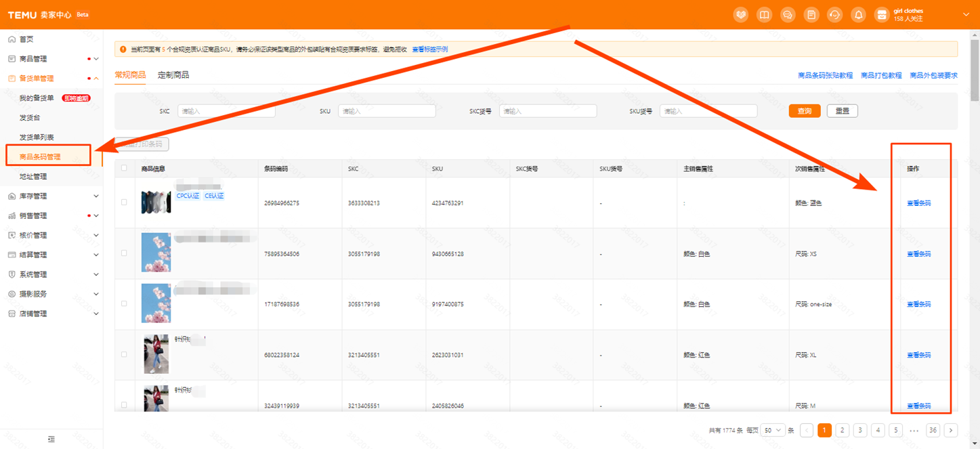This screenshot has height=449, width=980.
Task: Click the customer service headset icon
Action: coord(834,15)
